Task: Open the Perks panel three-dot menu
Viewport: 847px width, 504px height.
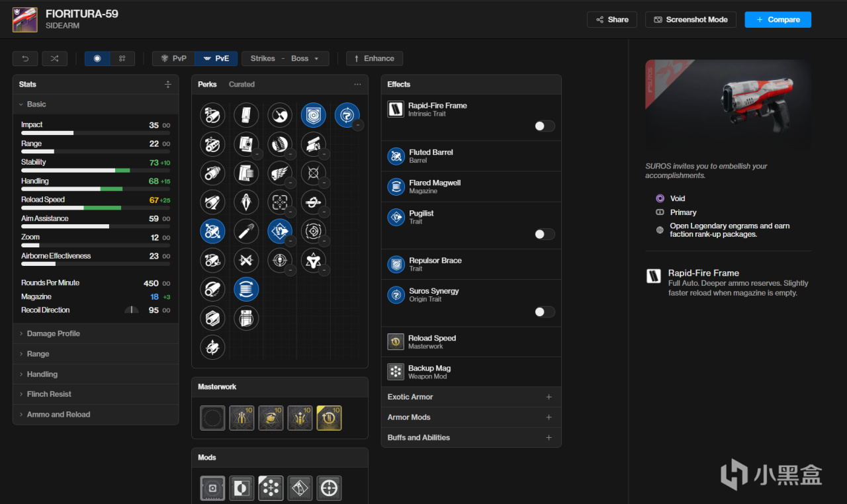Action: coord(357,84)
